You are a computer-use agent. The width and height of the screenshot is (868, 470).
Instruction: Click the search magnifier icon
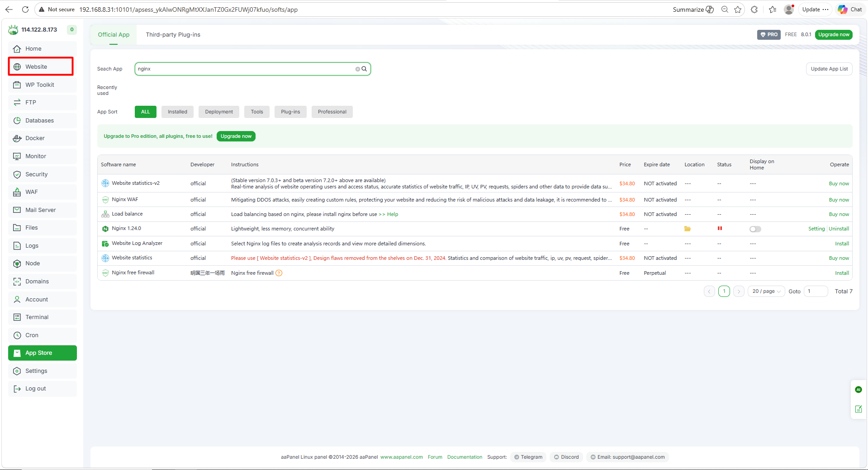(364, 69)
